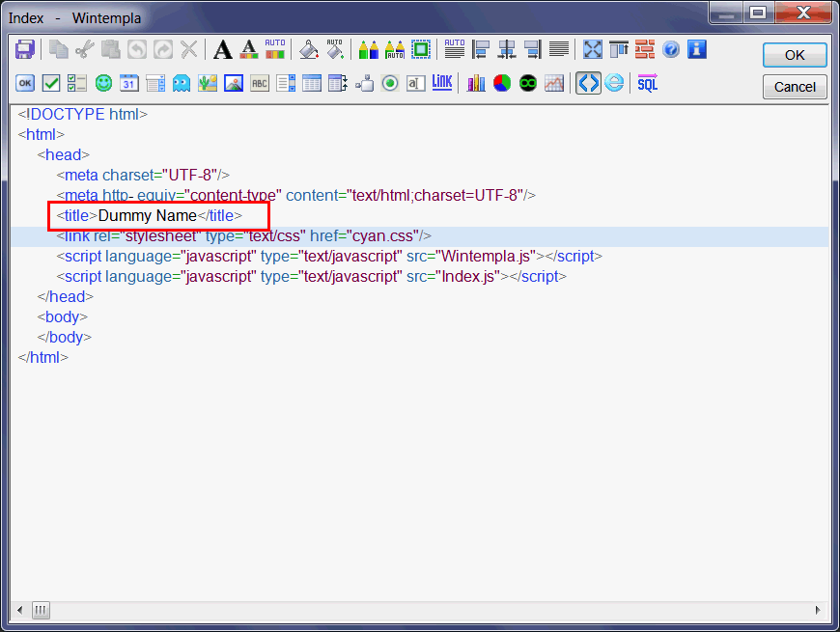Viewport: 840px width, 632px height.
Task: Insert a hyperlink with Link icon
Action: 442,82
